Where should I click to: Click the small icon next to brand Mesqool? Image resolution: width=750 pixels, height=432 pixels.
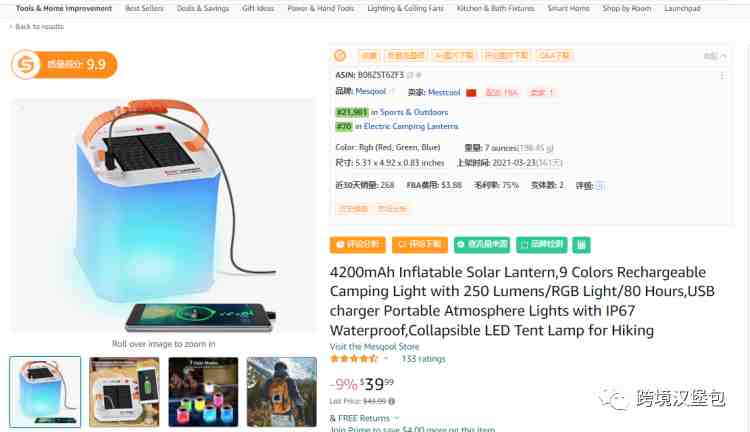click(392, 91)
